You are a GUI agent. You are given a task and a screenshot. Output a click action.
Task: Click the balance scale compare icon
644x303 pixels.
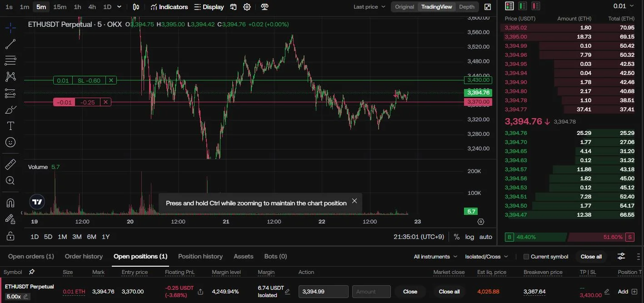pyautogui.click(x=265, y=7)
